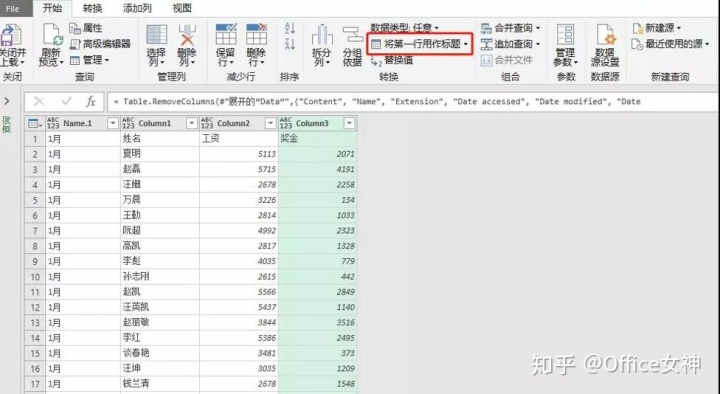720x394 pixels.
Task: Click the Split Column (拆分列) icon
Action: point(322,35)
